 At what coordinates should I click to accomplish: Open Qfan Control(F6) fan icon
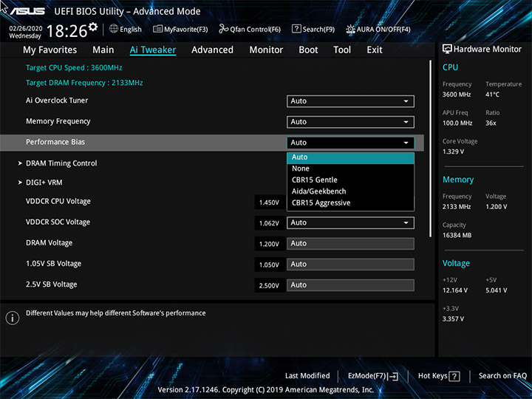[x=223, y=29]
